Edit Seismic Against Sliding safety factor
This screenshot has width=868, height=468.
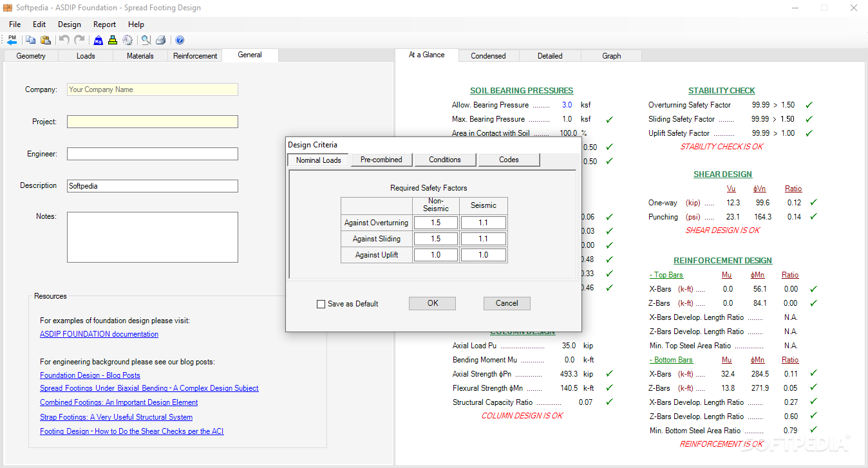pos(484,239)
